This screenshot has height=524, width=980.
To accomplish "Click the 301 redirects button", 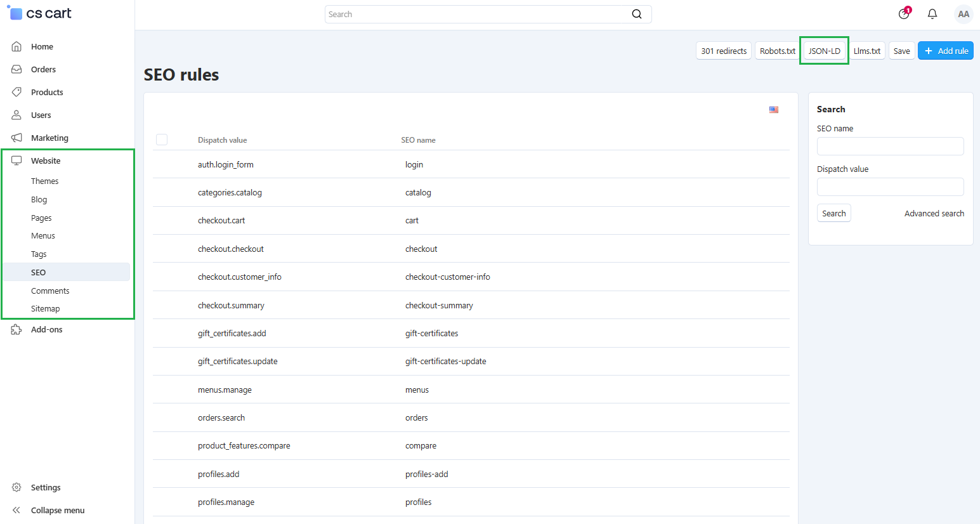I will click(x=724, y=51).
